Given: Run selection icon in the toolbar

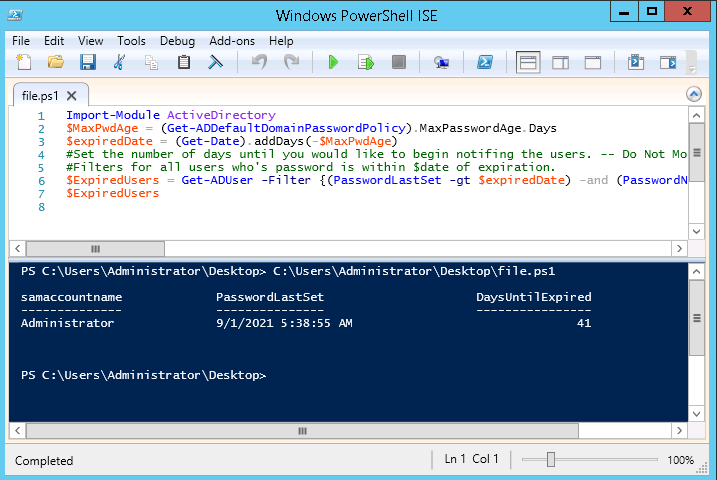Looking at the screenshot, I should pos(366,62).
